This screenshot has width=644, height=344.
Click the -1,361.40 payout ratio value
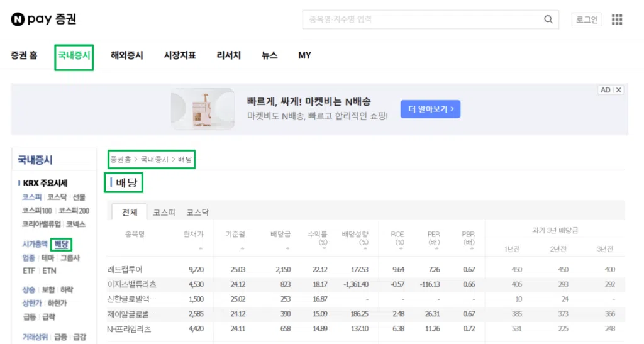click(355, 284)
